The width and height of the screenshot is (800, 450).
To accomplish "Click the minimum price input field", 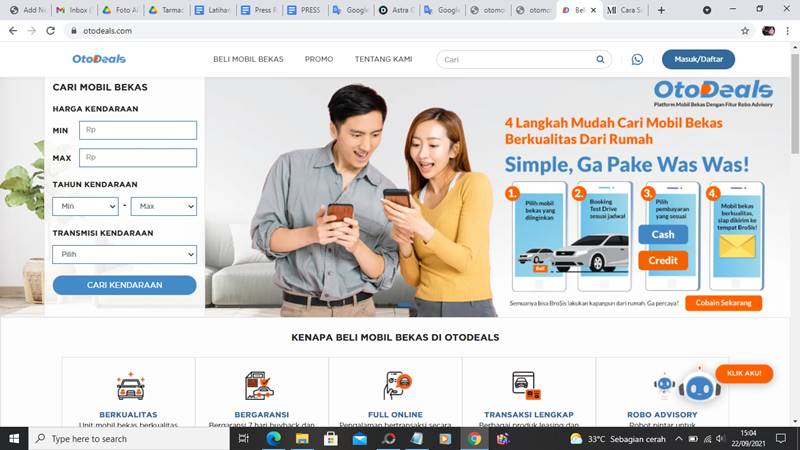I will pos(138,130).
